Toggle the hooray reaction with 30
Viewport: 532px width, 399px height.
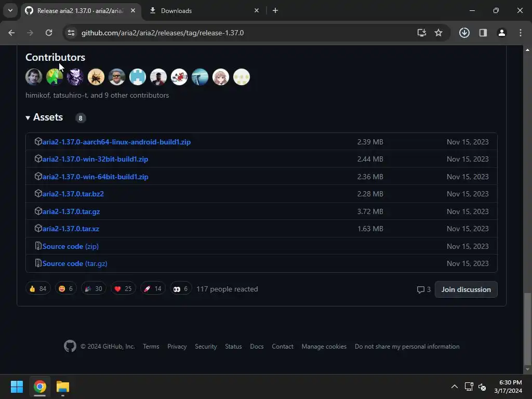(94, 289)
